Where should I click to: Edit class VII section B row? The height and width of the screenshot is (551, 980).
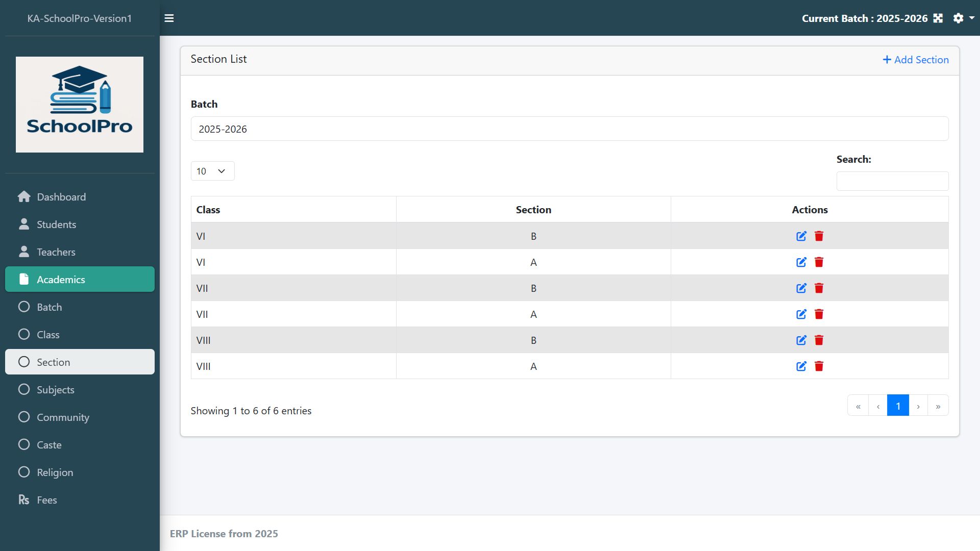click(801, 288)
